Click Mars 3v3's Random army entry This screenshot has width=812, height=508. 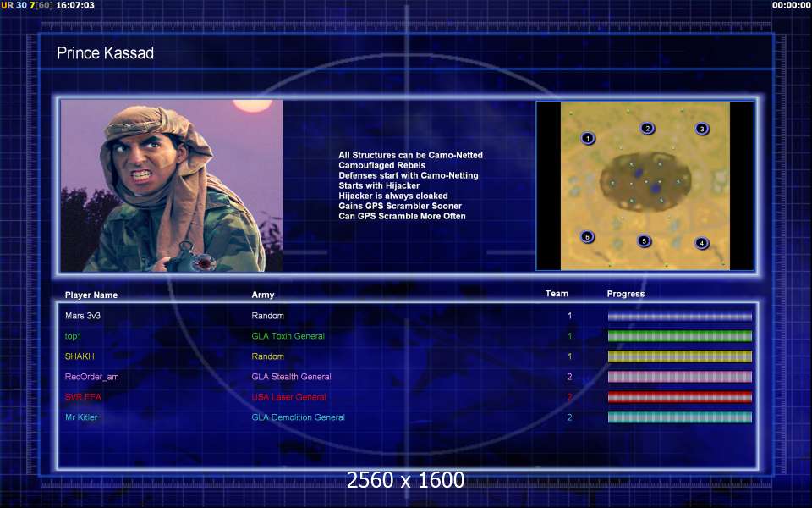point(268,316)
